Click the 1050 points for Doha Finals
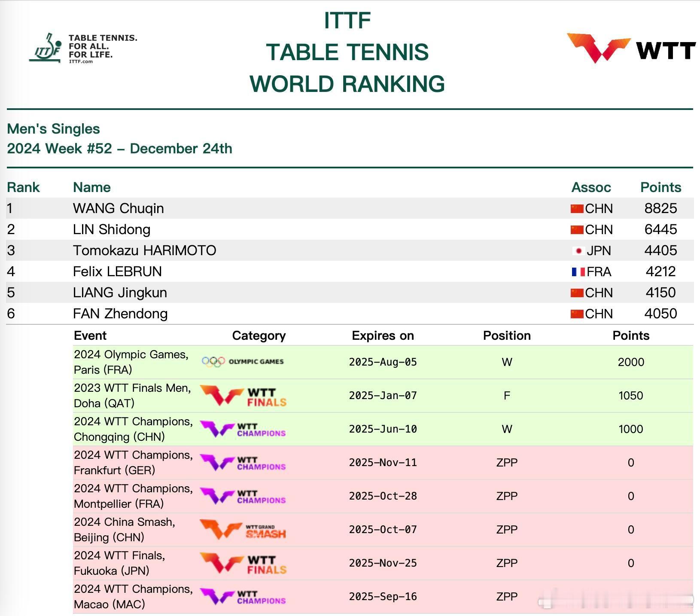This screenshot has height=616, width=700. pyautogui.click(x=631, y=396)
